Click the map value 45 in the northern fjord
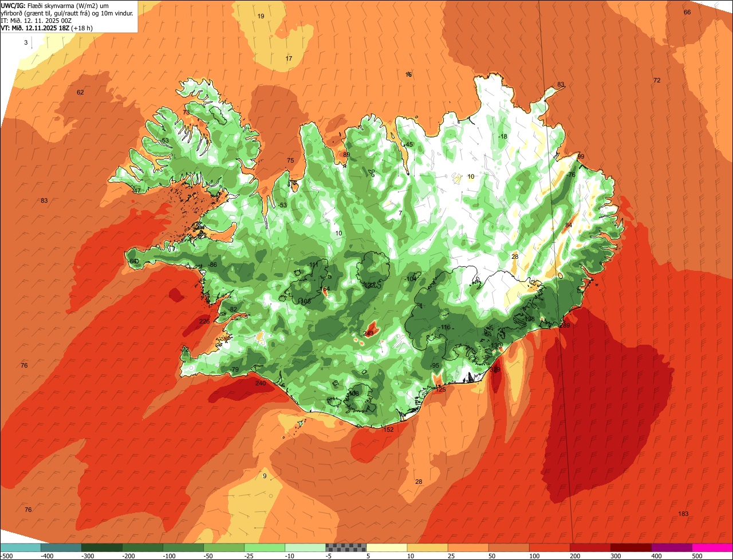This screenshot has width=733, height=560. tap(409, 144)
